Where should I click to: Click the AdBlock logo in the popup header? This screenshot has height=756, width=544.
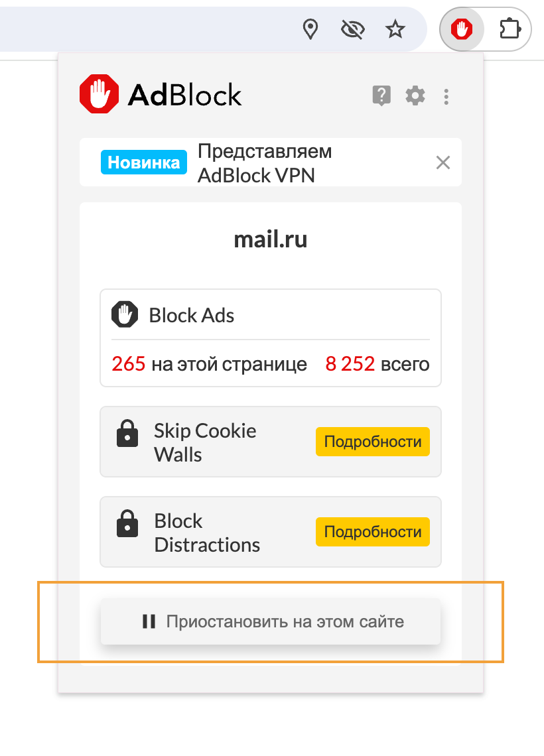160,95
